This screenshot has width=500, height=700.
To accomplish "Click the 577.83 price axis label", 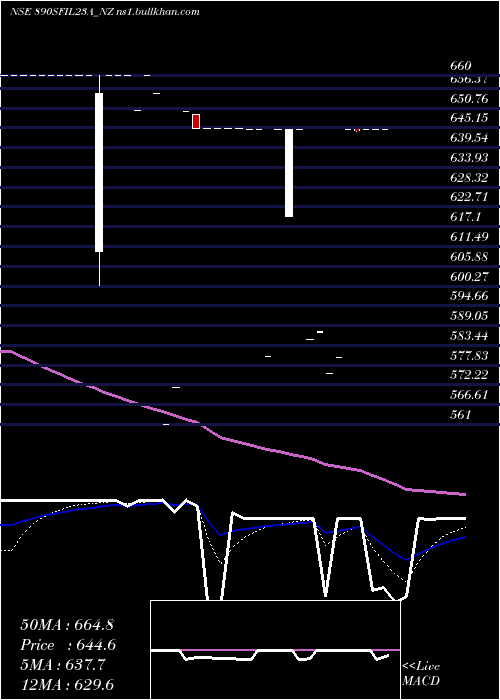I will (469, 355).
